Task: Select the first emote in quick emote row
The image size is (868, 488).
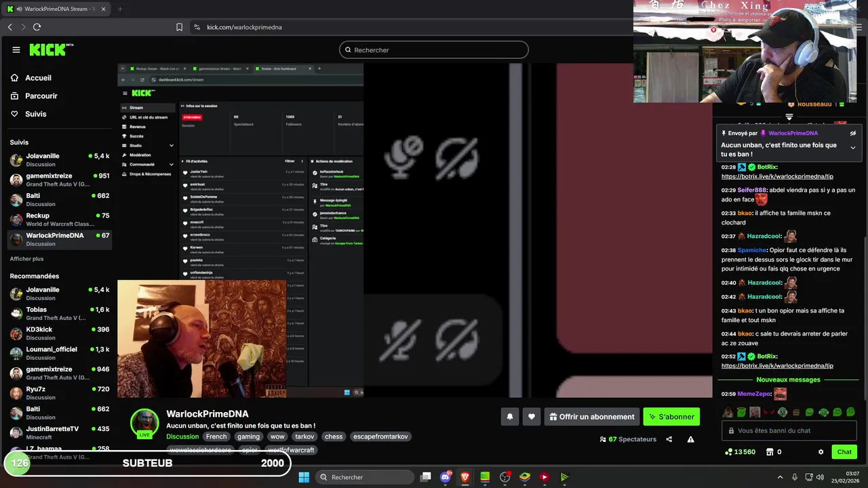Action: (728, 412)
